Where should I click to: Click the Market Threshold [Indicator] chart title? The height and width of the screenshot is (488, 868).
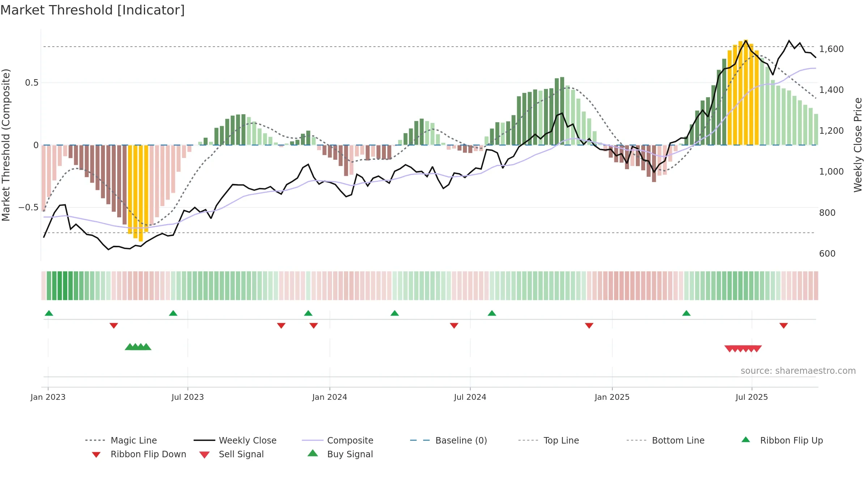pyautogui.click(x=93, y=10)
